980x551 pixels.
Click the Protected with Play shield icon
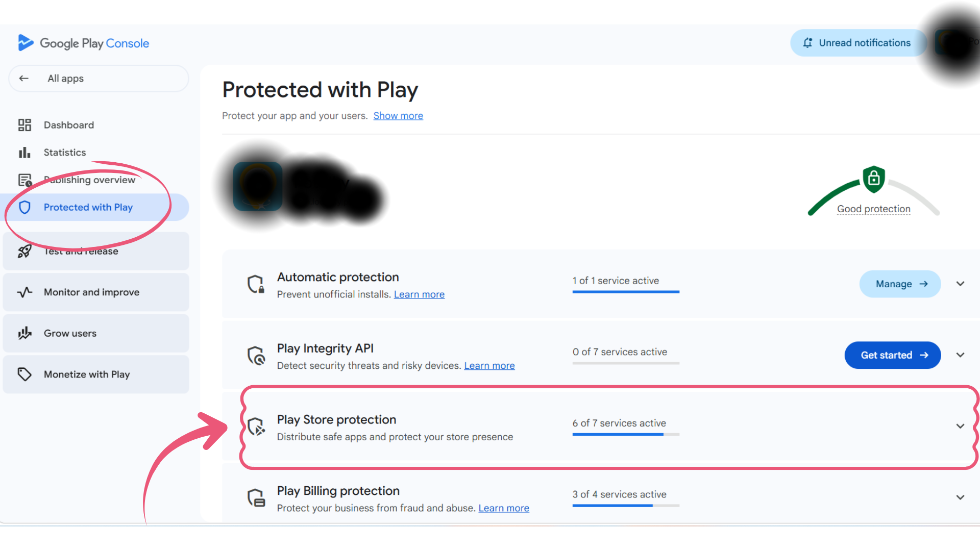point(24,207)
